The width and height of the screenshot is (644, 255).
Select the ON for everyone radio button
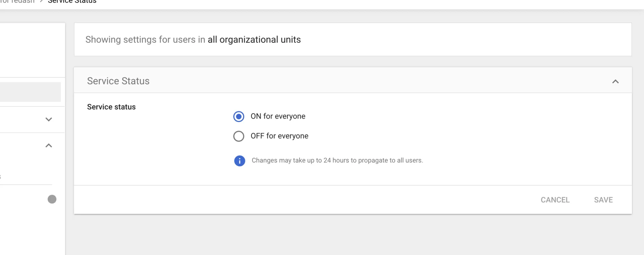click(x=238, y=117)
